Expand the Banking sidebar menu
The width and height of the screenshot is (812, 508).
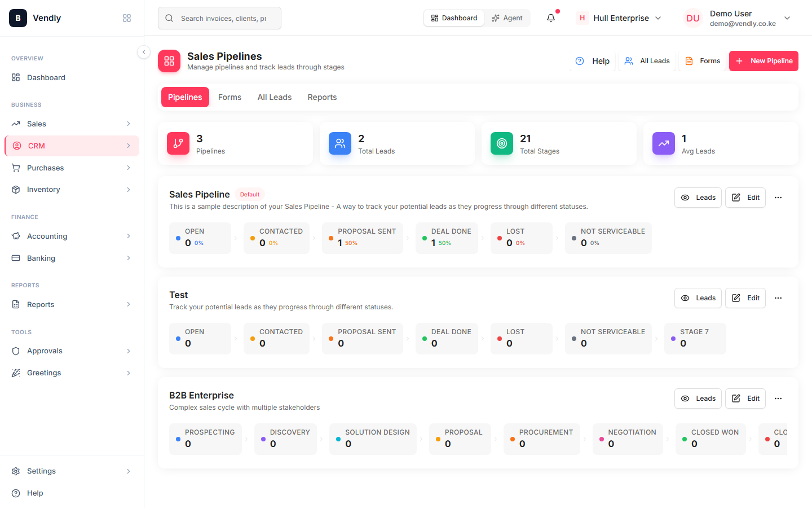(x=72, y=258)
